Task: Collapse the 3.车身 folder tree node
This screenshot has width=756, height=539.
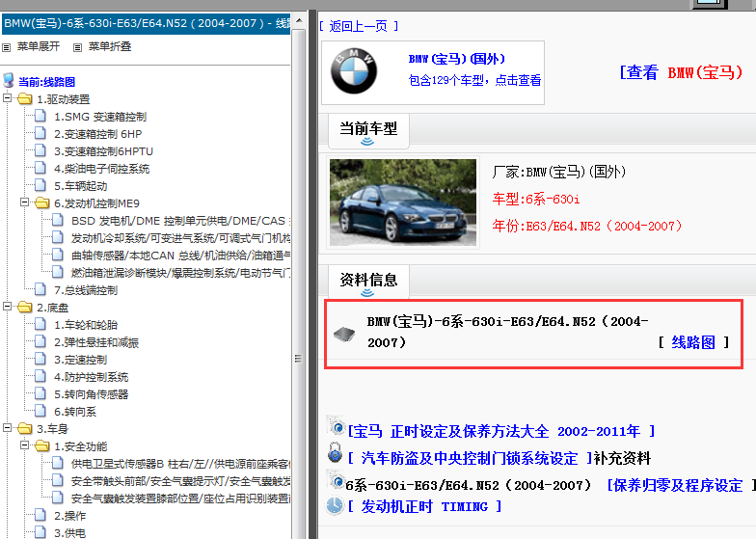Action: tap(8, 428)
